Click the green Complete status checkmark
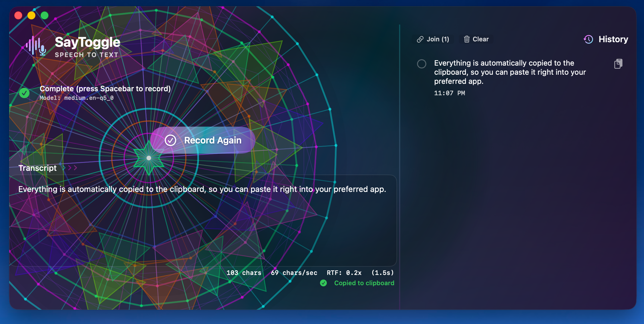The height and width of the screenshot is (324, 644). tap(24, 93)
